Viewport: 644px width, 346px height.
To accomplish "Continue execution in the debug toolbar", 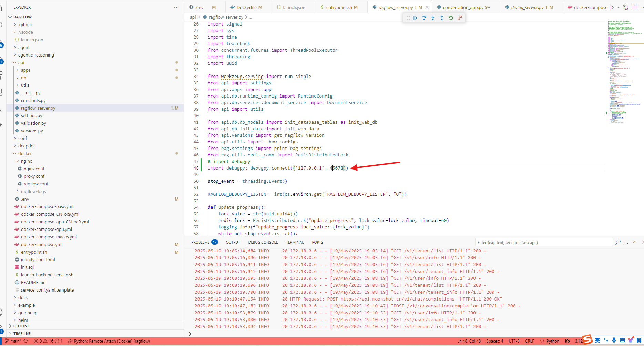I will [415, 18].
